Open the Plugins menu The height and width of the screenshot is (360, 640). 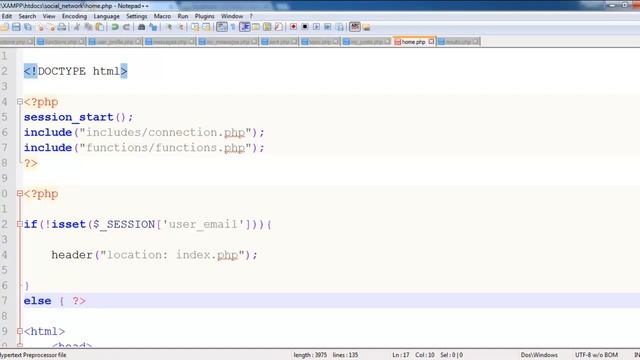(x=204, y=16)
